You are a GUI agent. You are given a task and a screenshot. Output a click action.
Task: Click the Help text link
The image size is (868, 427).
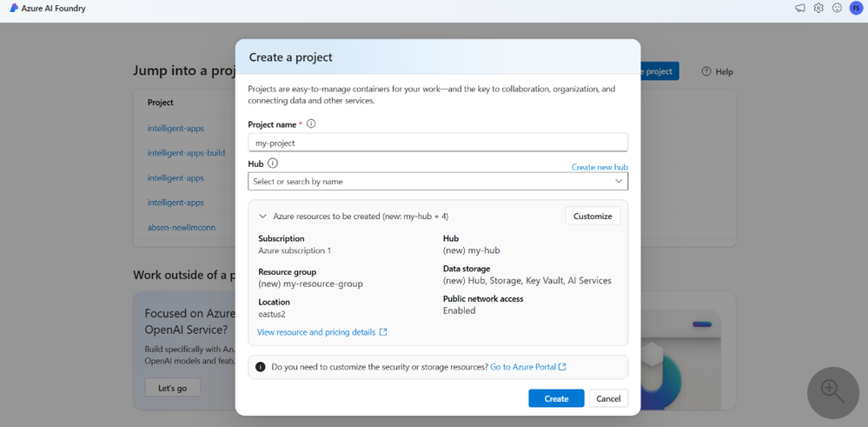724,71
